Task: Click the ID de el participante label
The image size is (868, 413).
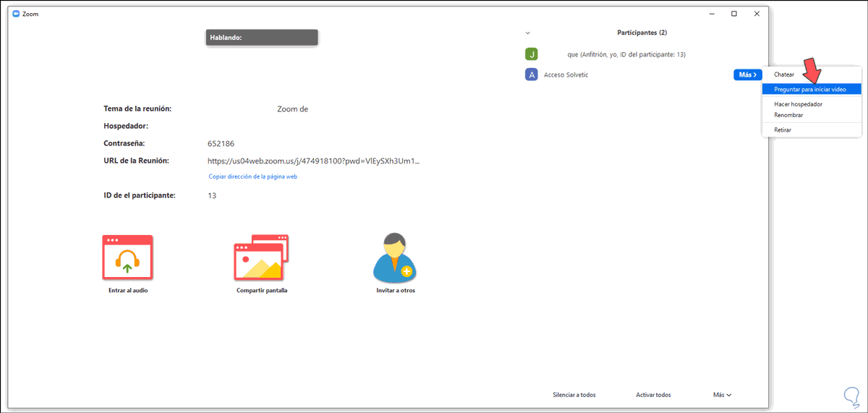Action: [x=140, y=195]
